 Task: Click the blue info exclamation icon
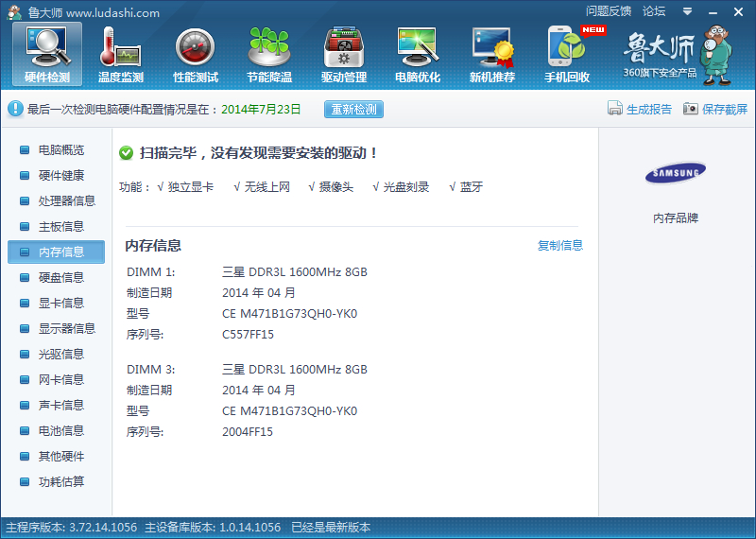[15, 109]
